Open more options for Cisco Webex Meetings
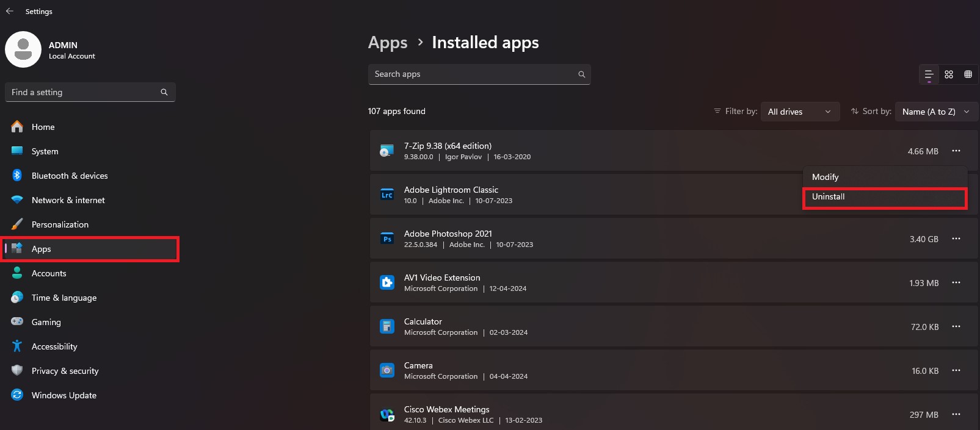This screenshot has width=980, height=430. pyautogui.click(x=956, y=414)
